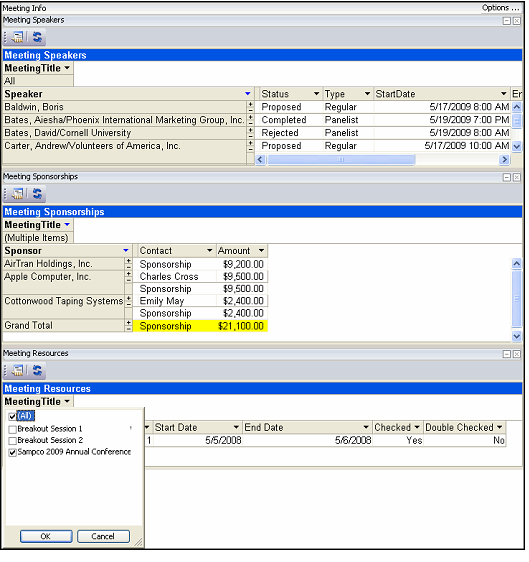529x562 pixels.
Task: Open the Speaker column dropdown
Action: pos(248,94)
